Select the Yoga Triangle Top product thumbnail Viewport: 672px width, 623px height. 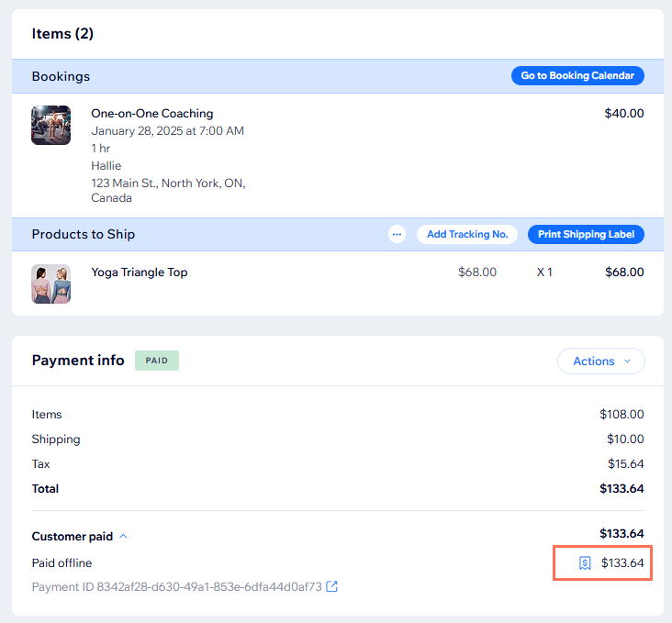pyautogui.click(x=50, y=284)
